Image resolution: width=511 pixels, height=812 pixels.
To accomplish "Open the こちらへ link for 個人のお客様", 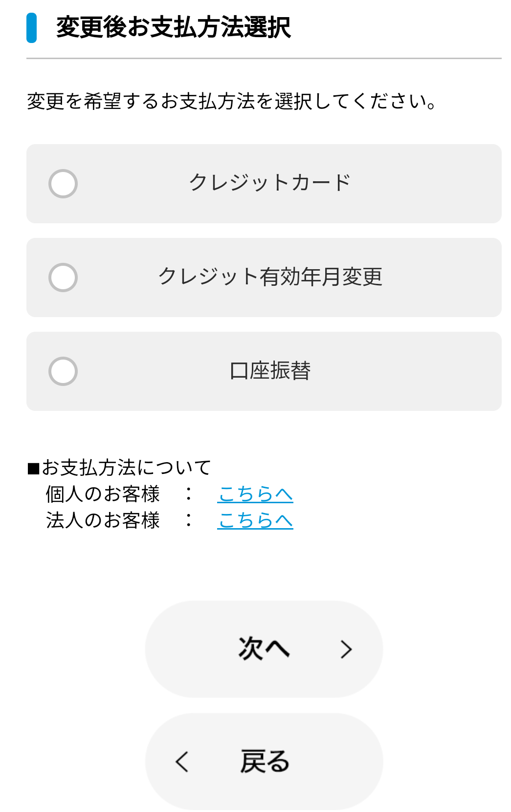I will (x=255, y=494).
